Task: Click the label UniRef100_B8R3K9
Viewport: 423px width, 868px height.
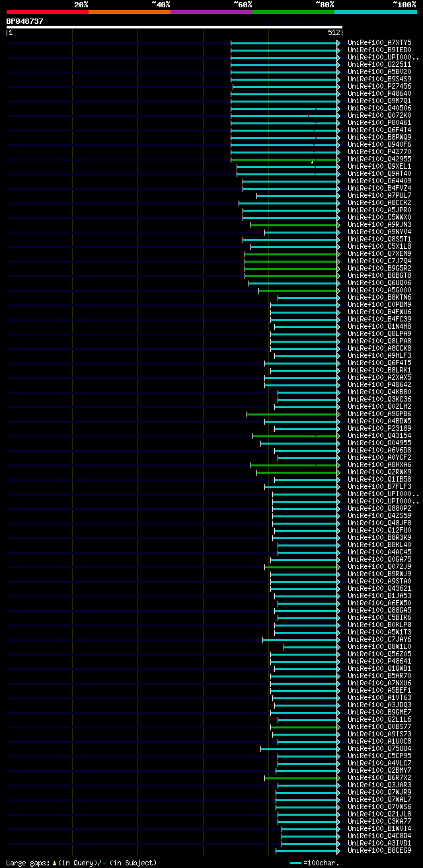Action: [x=379, y=537]
